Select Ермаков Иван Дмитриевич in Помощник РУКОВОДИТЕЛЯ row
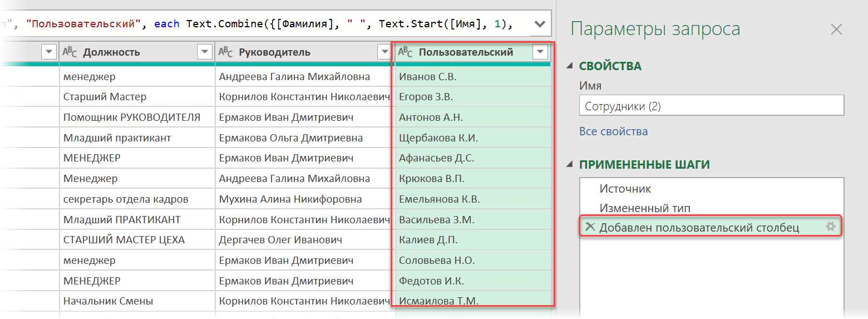 click(304, 117)
